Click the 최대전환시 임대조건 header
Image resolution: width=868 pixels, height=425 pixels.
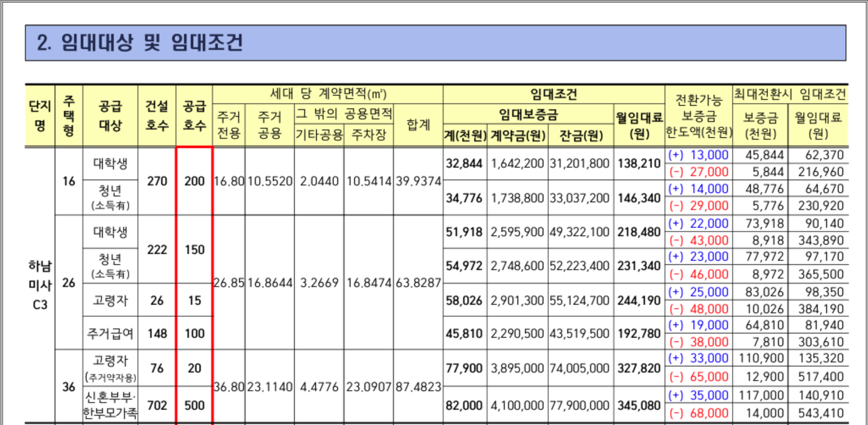(790, 94)
